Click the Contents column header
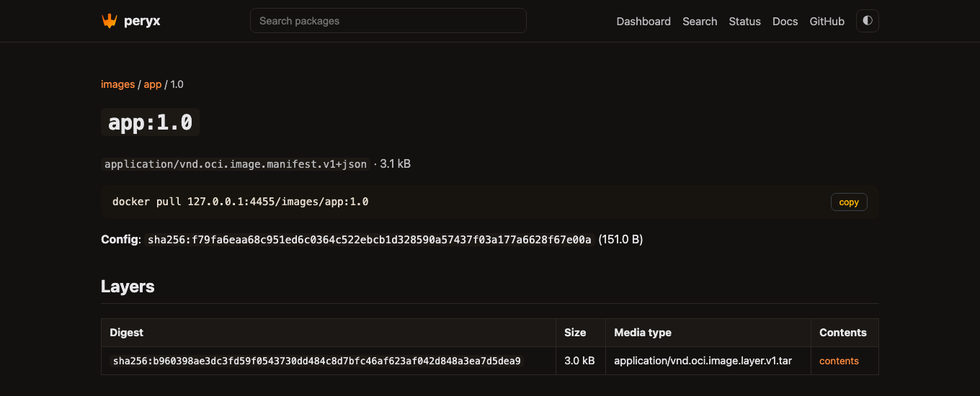This screenshot has height=396, width=980. (843, 333)
